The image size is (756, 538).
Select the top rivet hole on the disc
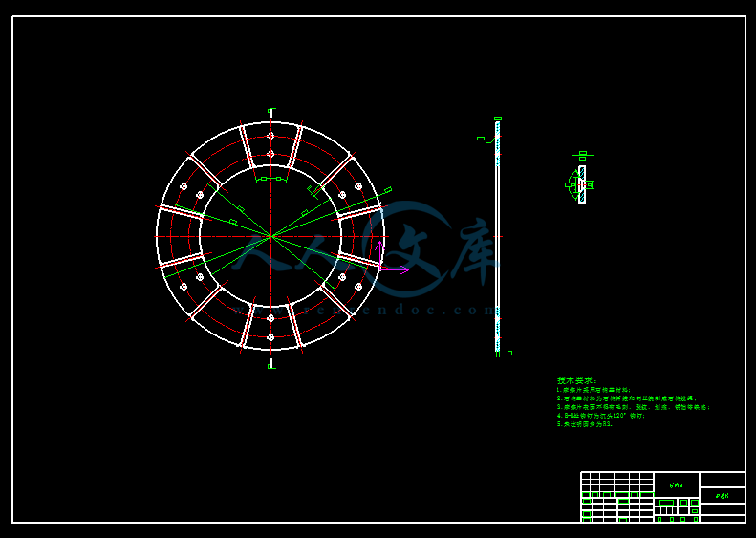point(270,136)
